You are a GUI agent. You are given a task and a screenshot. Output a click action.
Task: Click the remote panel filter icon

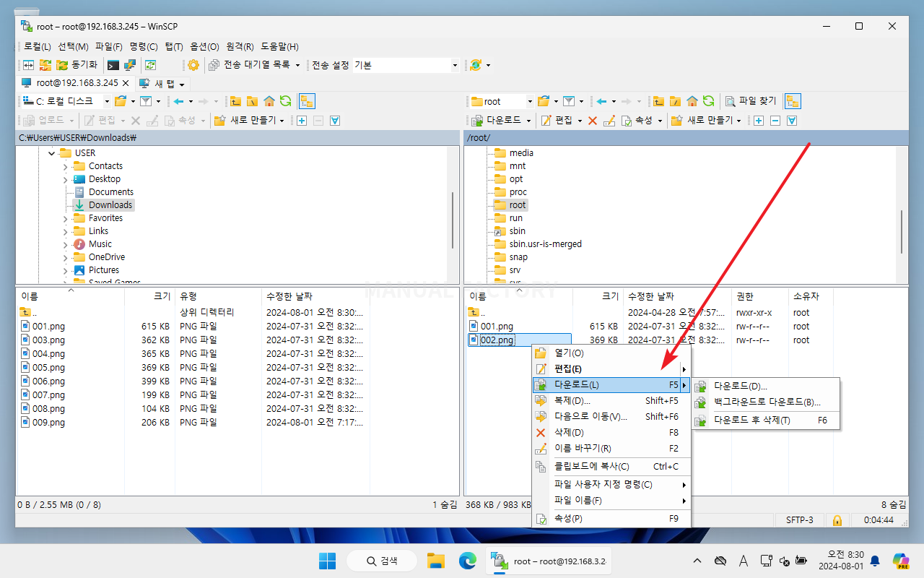pyautogui.click(x=569, y=101)
